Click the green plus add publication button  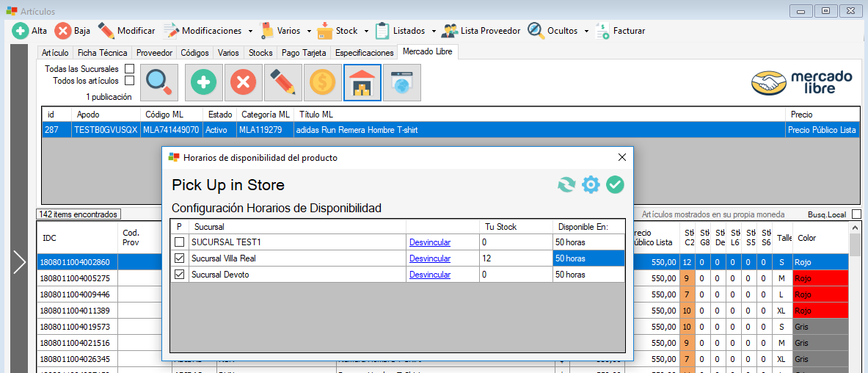point(204,82)
